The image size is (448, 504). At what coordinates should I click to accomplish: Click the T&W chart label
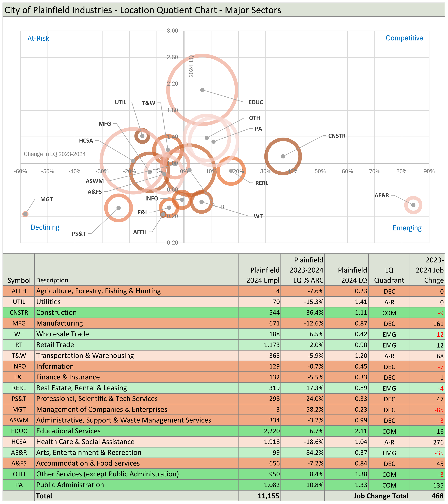(x=149, y=103)
